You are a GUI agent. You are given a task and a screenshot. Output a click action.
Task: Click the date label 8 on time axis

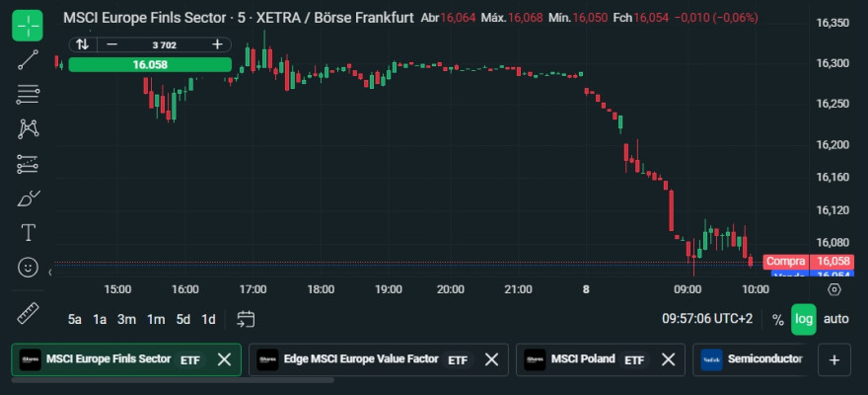(586, 289)
